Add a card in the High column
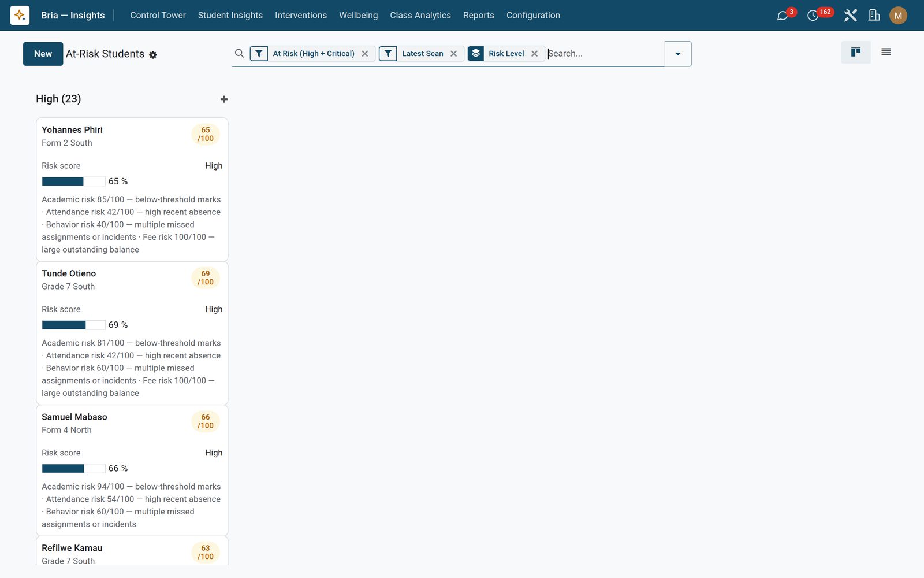924x578 pixels. tap(224, 99)
